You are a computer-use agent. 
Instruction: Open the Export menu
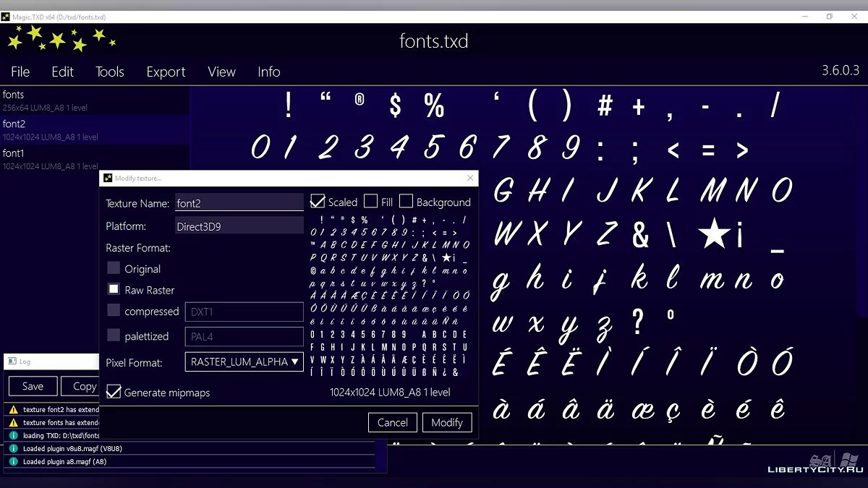tap(166, 72)
